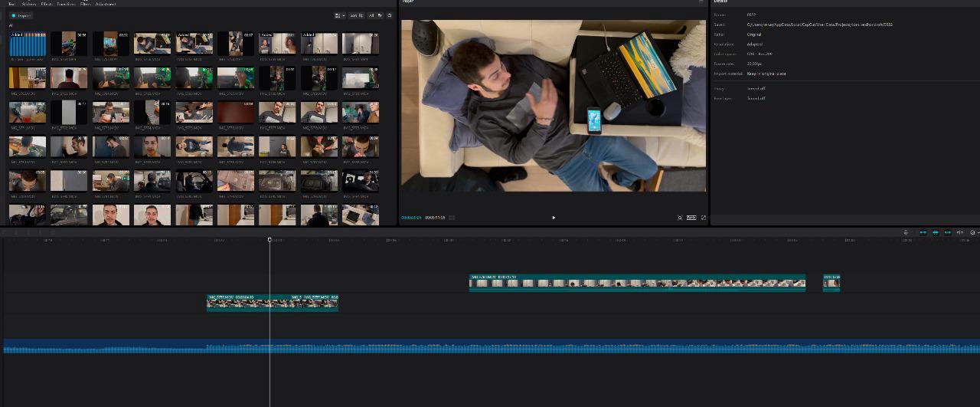Click the Ratio button in the player
This screenshot has height=407, width=980.
click(691, 218)
